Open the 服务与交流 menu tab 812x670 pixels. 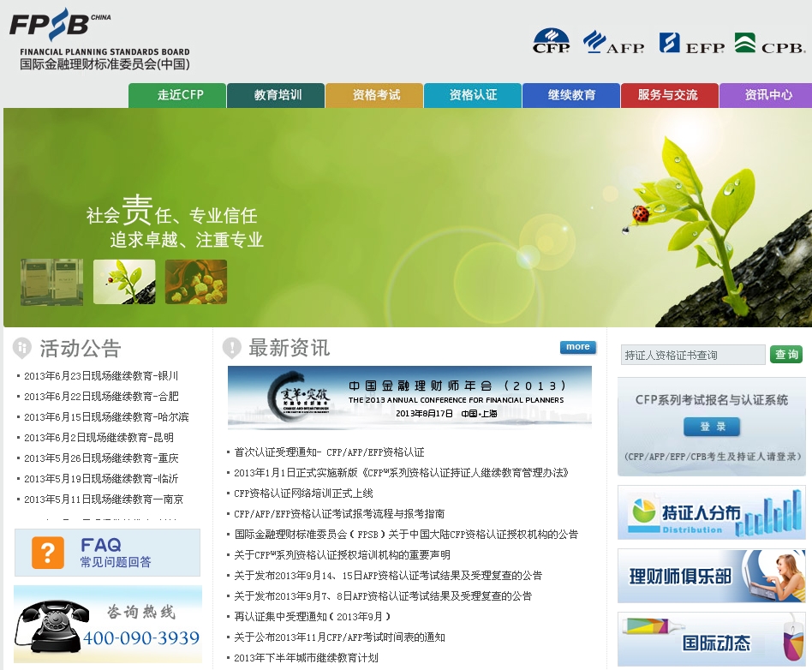click(x=670, y=95)
